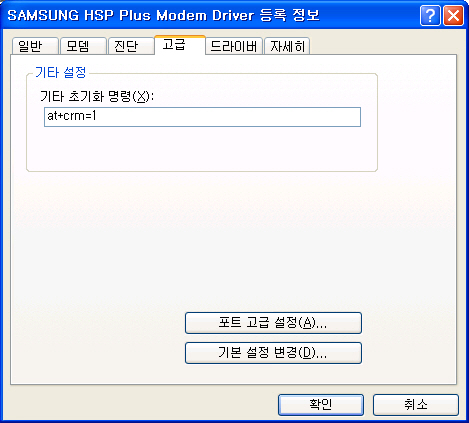Click the 기타 초기화 명령(X) label

tap(97, 97)
